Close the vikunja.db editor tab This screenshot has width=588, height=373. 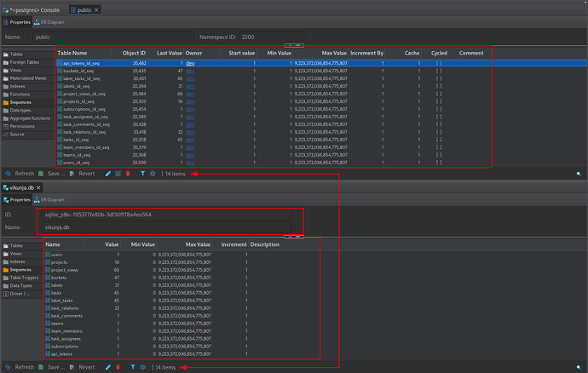[38, 187]
